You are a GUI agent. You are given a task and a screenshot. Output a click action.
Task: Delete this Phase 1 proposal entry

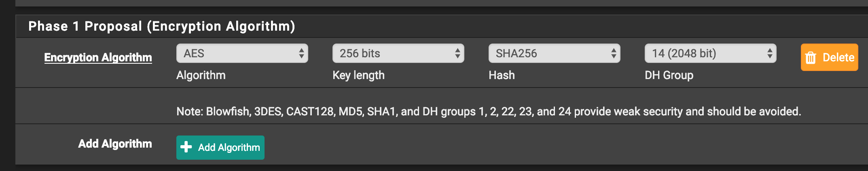[x=830, y=57]
